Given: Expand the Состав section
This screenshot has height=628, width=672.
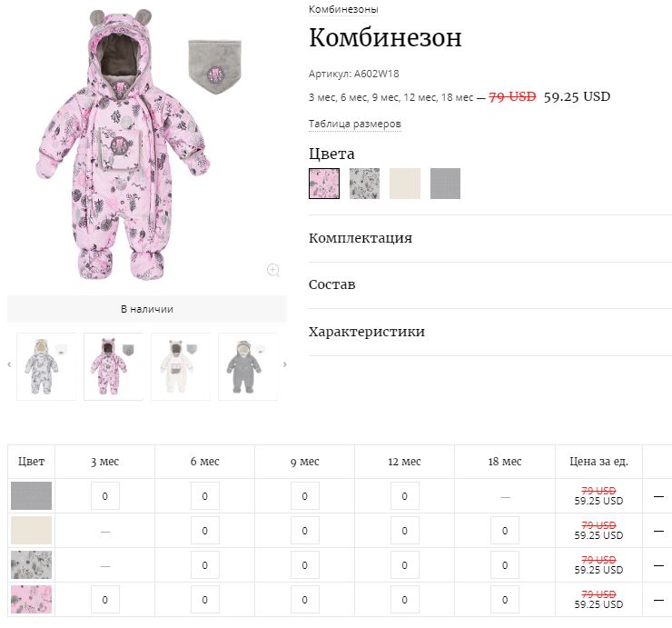Looking at the screenshot, I should [x=332, y=284].
